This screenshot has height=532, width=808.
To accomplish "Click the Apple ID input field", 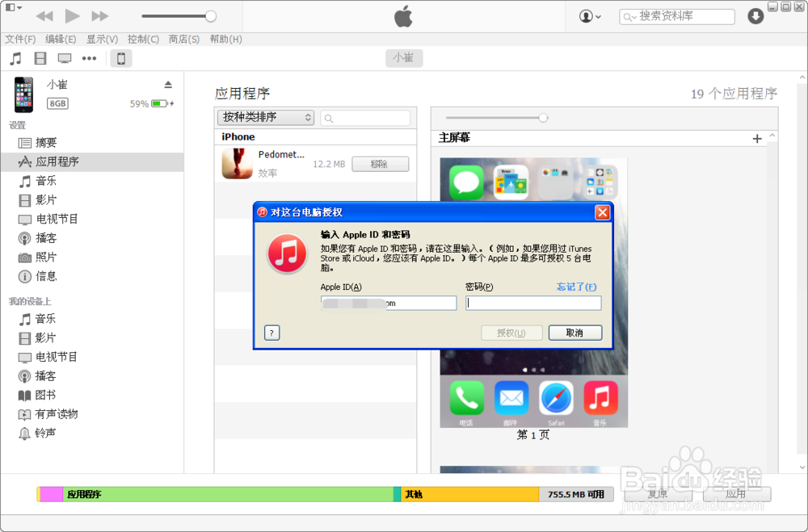I will (389, 303).
